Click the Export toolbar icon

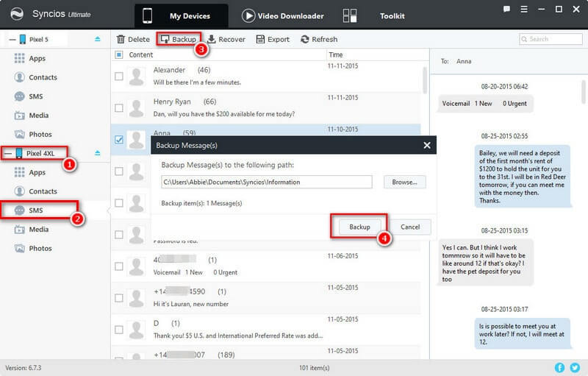click(x=260, y=39)
